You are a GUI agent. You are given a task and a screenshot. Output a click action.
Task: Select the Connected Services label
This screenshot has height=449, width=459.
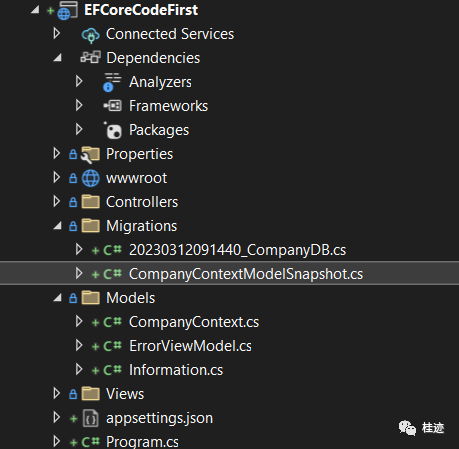(170, 34)
